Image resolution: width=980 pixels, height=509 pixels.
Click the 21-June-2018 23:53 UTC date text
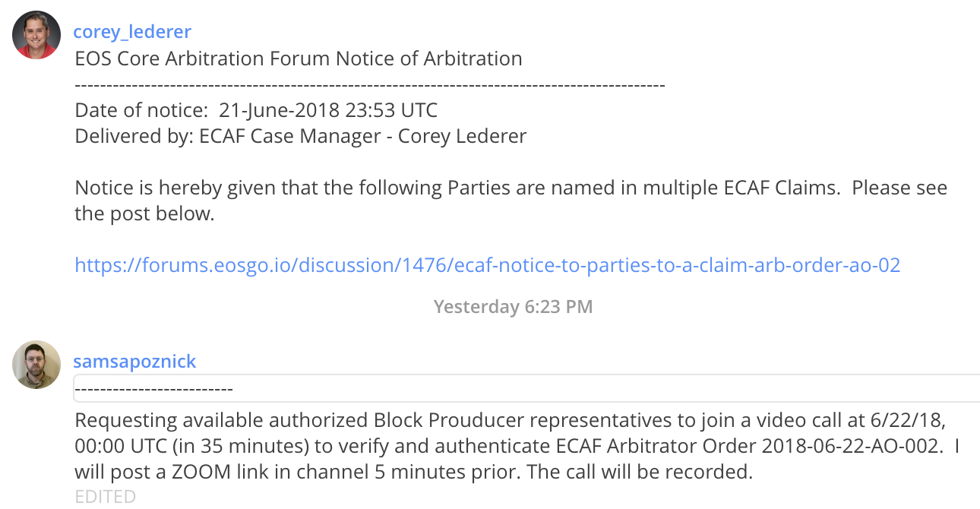tap(328, 110)
